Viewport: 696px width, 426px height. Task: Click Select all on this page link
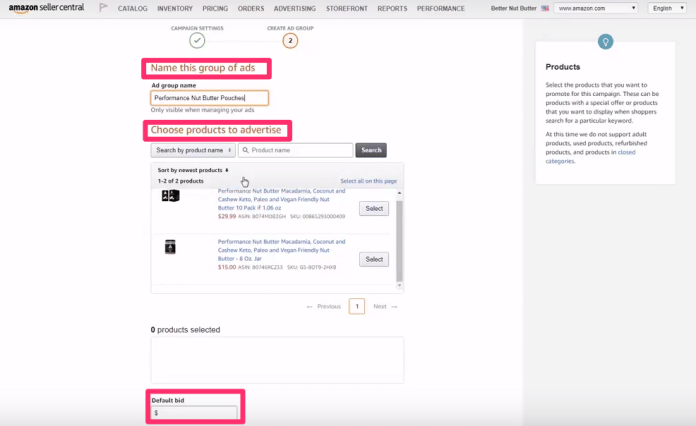pos(368,181)
